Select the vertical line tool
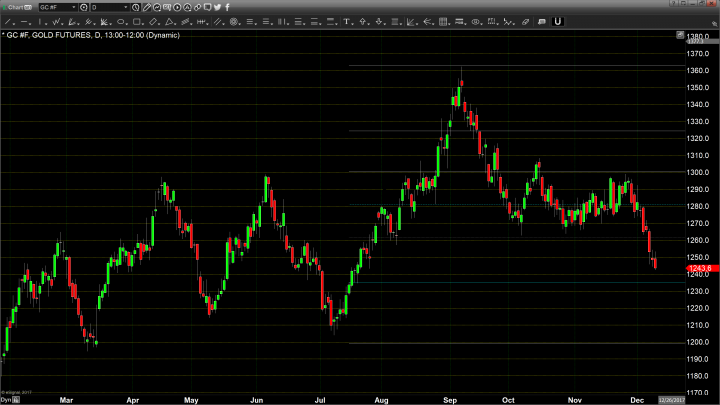The height and width of the screenshot is (405, 720). 41,22
